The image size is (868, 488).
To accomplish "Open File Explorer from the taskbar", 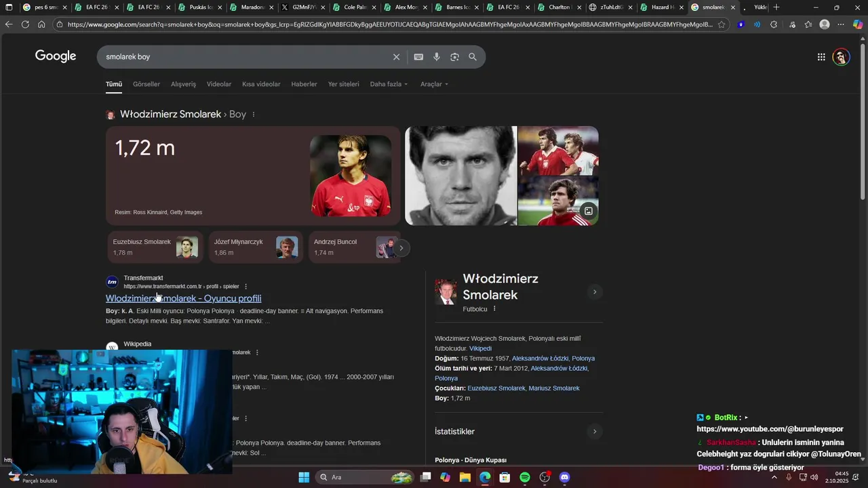I will [x=465, y=477].
